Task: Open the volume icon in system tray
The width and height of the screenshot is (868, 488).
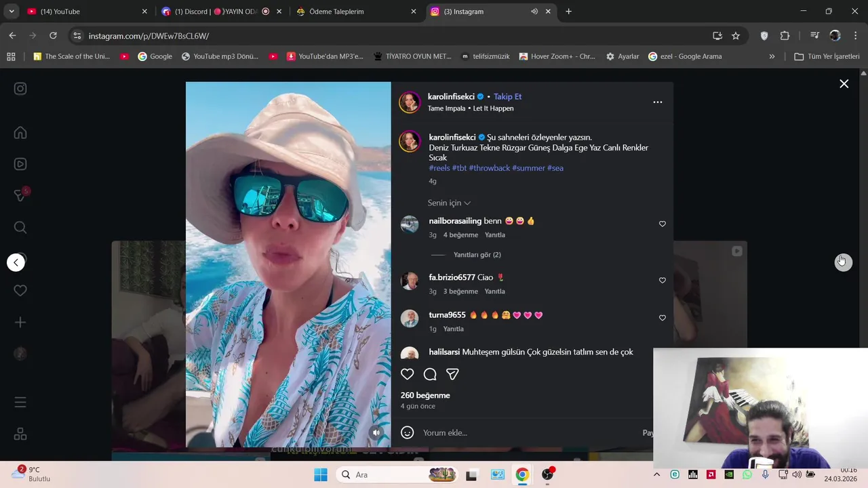Action: click(797, 474)
